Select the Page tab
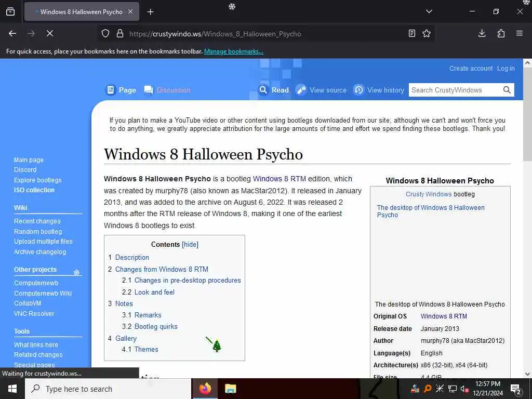This screenshot has height=399, width=532. click(121, 90)
